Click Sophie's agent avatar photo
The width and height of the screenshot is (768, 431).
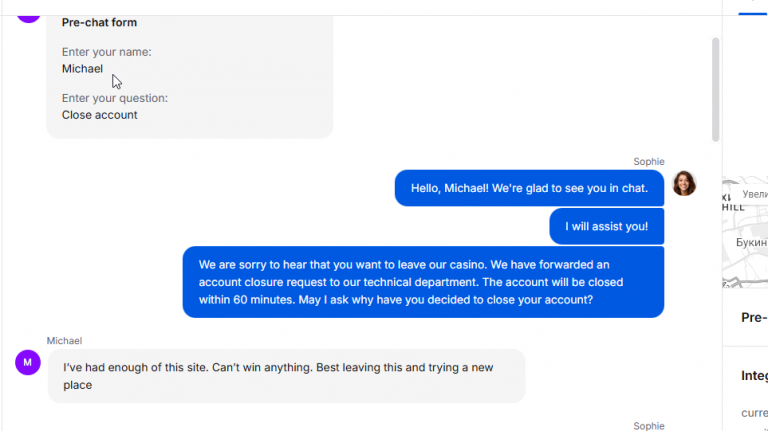pyautogui.click(x=684, y=183)
